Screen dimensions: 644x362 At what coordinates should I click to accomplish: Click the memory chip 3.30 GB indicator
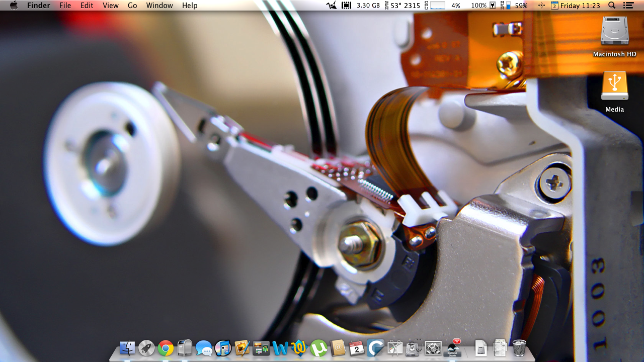(361, 6)
